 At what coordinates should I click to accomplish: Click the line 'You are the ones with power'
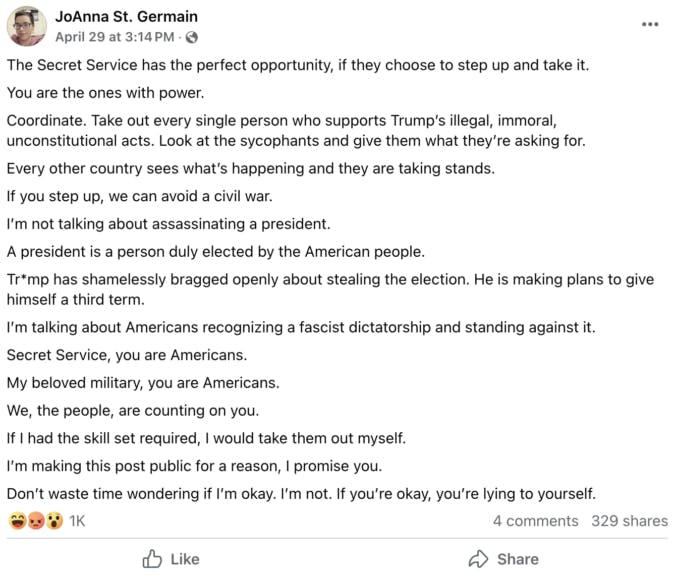point(105,93)
